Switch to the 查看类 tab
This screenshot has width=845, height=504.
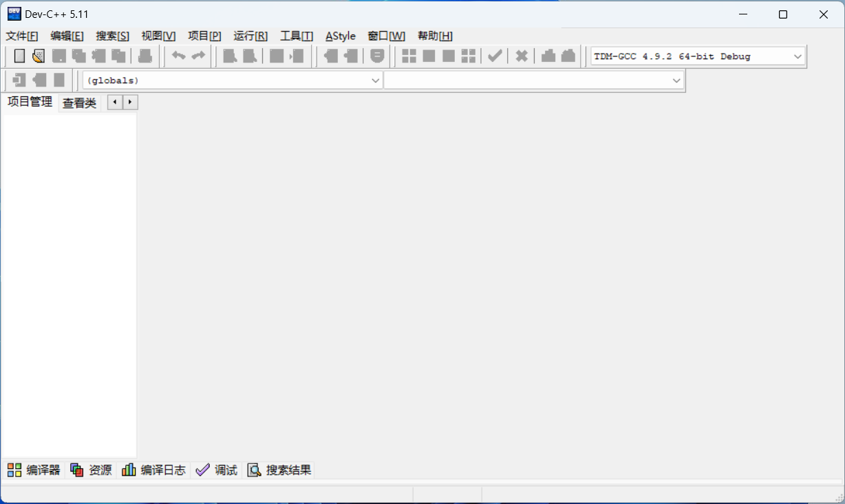[x=79, y=103]
